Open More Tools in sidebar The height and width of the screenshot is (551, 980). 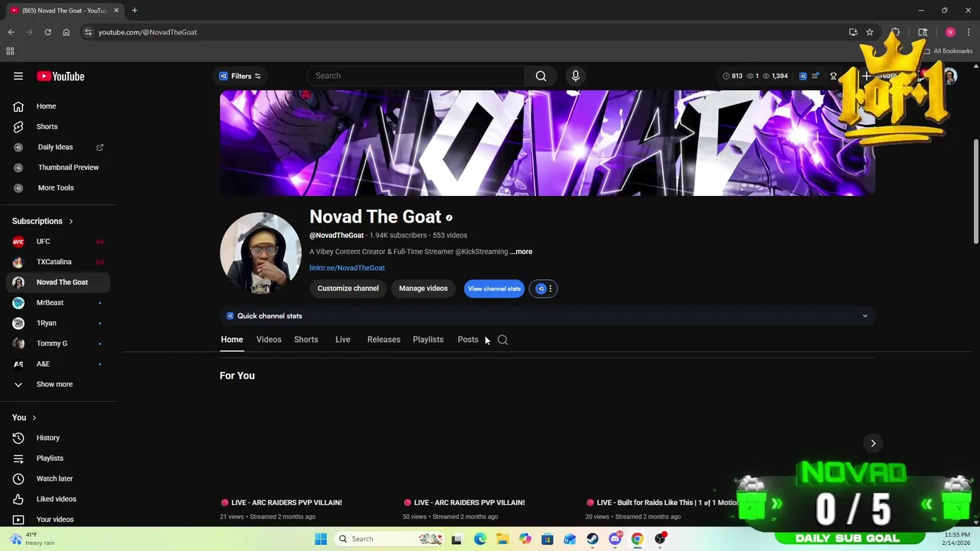(58, 187)
